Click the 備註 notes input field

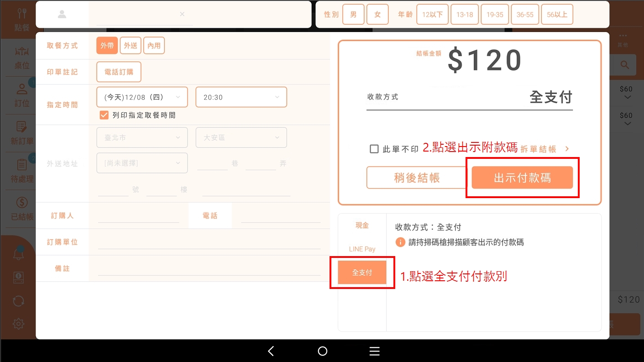coord(209,268)
